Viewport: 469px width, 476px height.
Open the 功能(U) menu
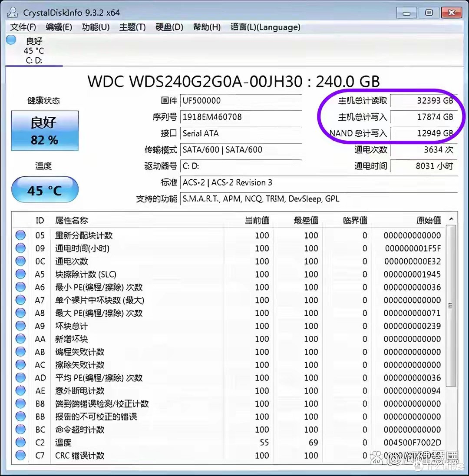(96, 27)
